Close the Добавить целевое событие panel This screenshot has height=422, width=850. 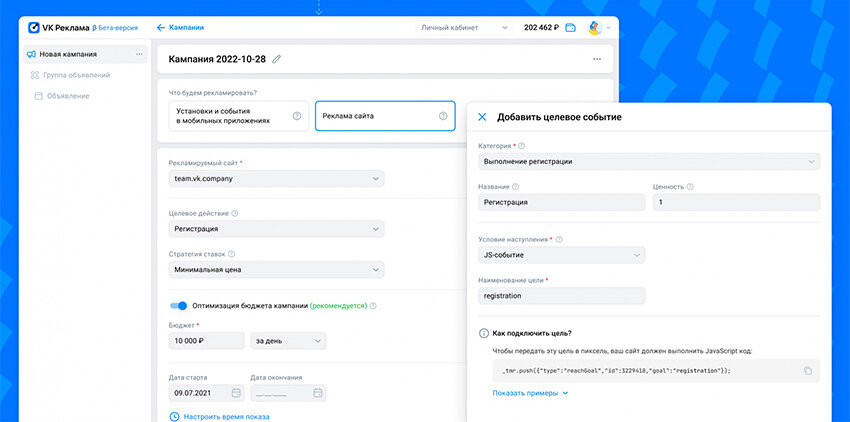(482, 117)
